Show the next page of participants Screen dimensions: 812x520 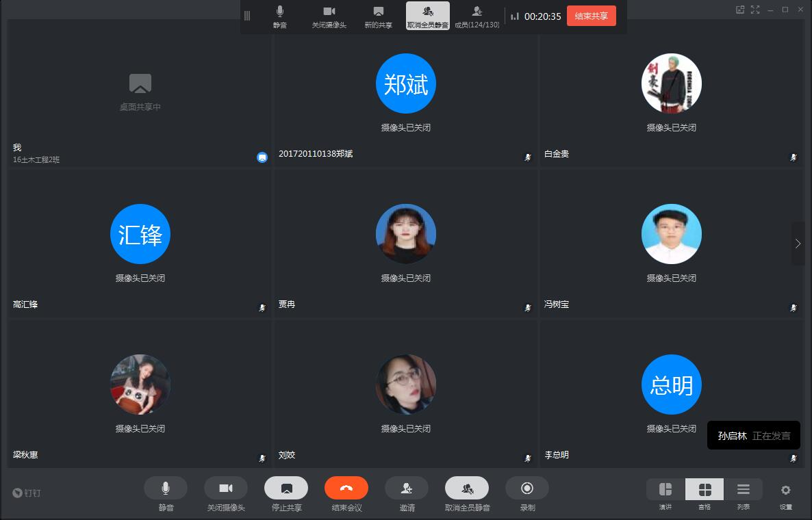coord(798,244)
